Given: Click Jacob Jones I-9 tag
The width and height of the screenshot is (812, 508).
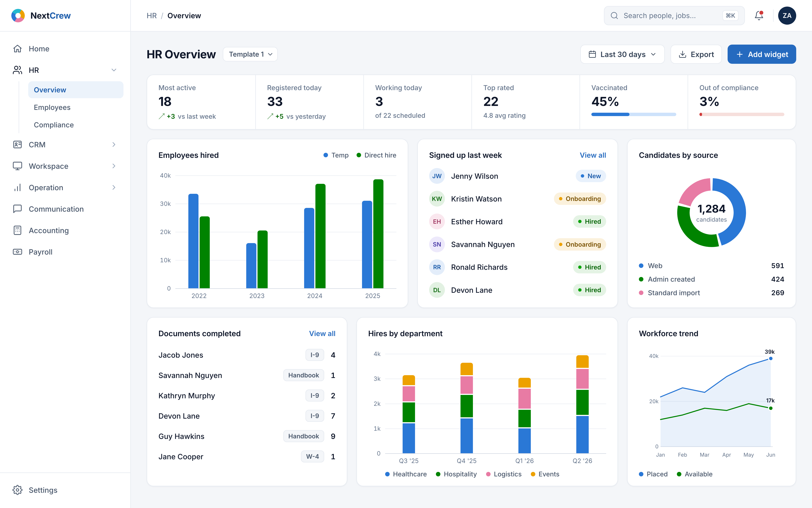Looking at the screenshot, I should pos(314,355).
